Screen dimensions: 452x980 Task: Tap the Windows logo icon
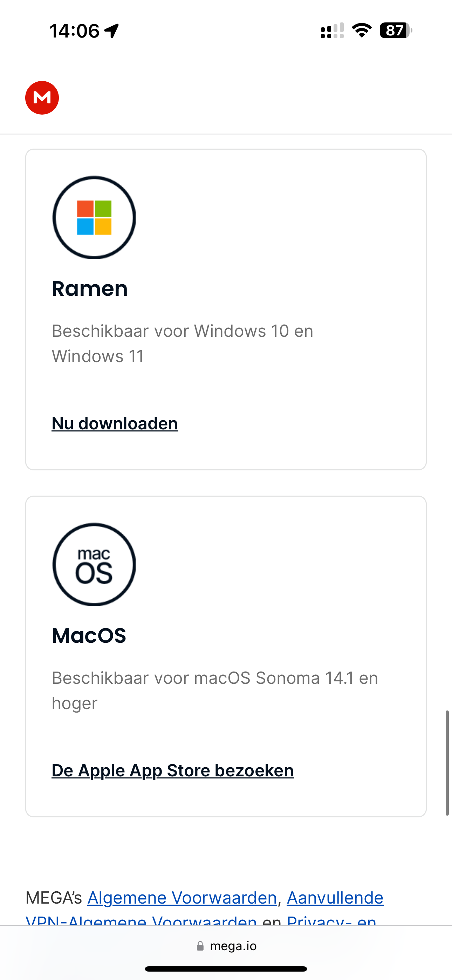[94, 217]
